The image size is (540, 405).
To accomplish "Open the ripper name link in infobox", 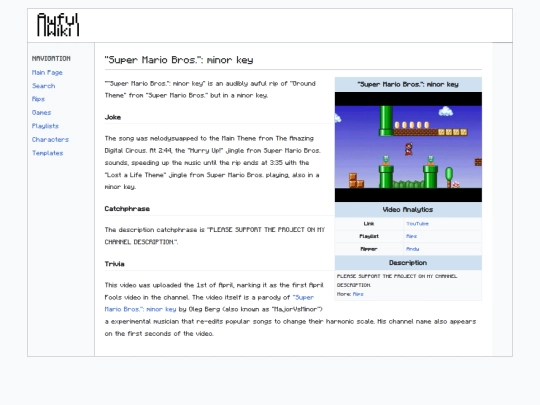I will [413, 249].
